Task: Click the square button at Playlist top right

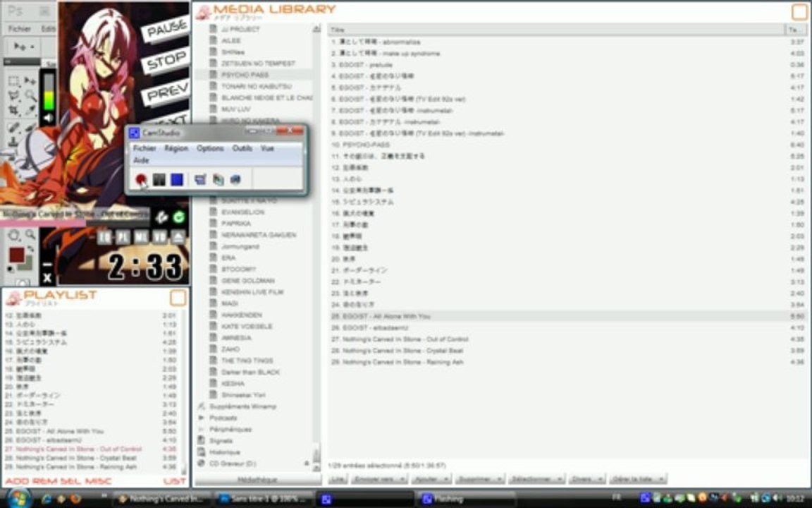Action: (178, 298)
